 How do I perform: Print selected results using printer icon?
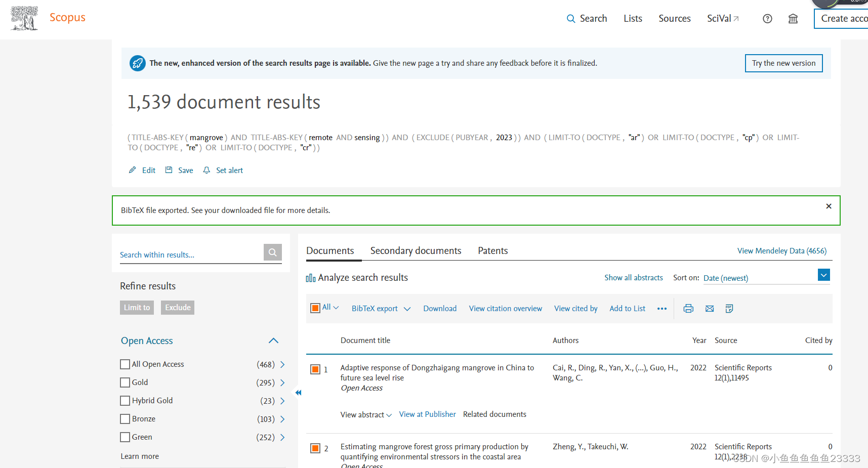click(x=688, y=308)
